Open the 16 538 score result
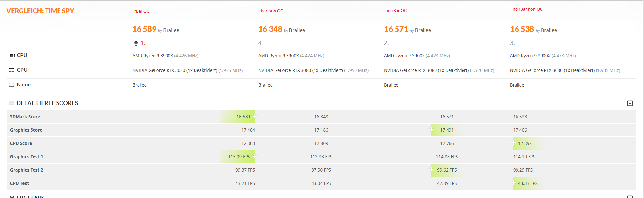 522,29
